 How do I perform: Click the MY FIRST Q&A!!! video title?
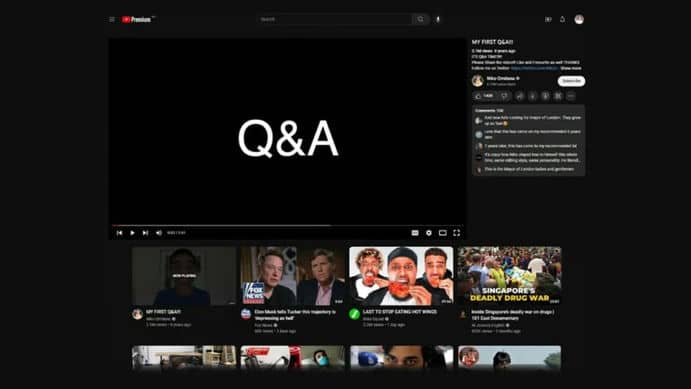tap(492, 42)
